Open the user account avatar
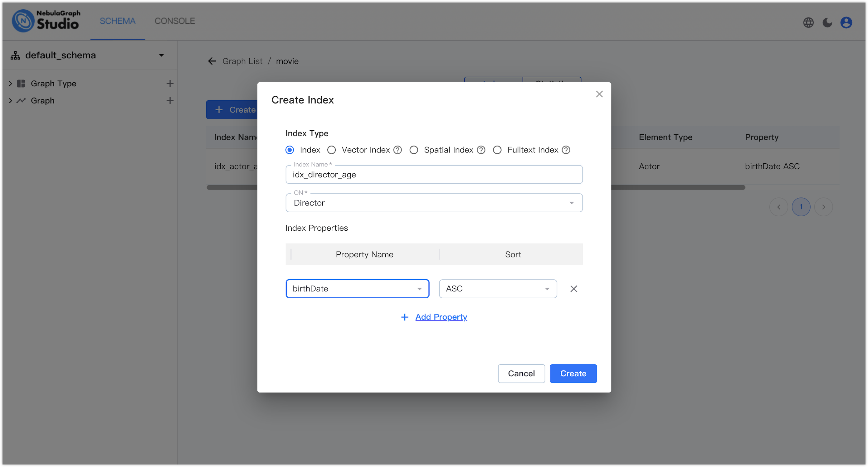 (x=846, y=22)
